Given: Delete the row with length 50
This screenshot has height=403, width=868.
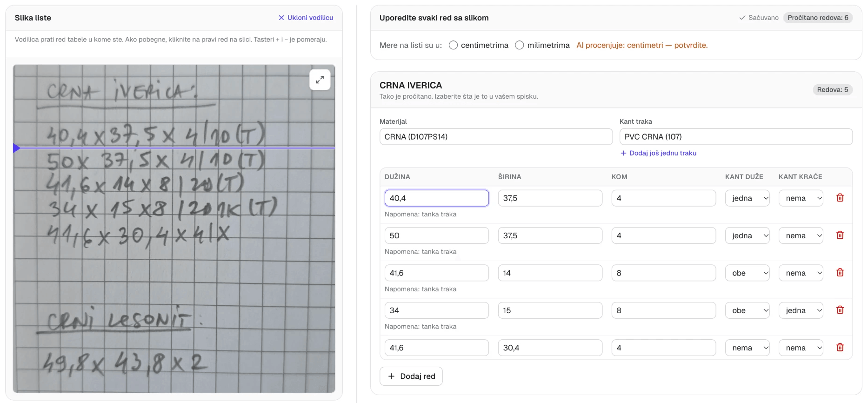Looking at the screenshot, I should coord(840,235).
